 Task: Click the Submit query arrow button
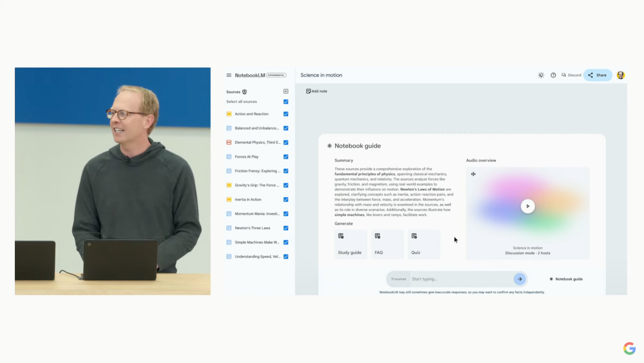point(520,279)
